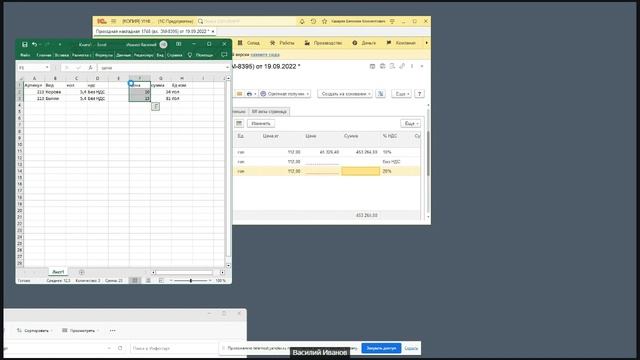Viewport: 640px width, 360px height.
Task: Click the Explorer search field
Action: [176, 348]
